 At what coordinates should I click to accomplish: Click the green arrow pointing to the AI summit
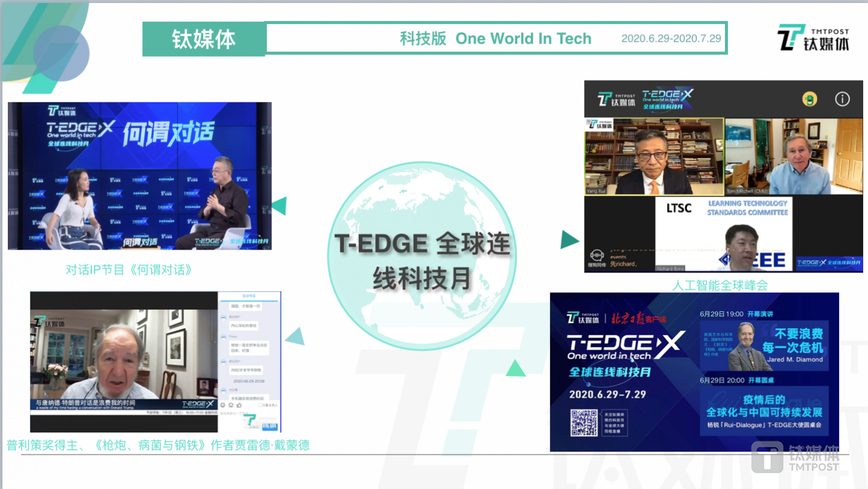coord(568,239)
